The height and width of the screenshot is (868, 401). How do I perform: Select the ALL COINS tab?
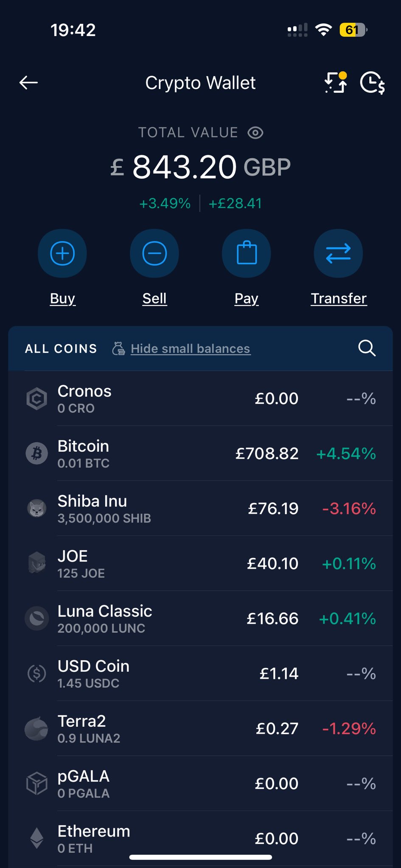pos(61,348)
